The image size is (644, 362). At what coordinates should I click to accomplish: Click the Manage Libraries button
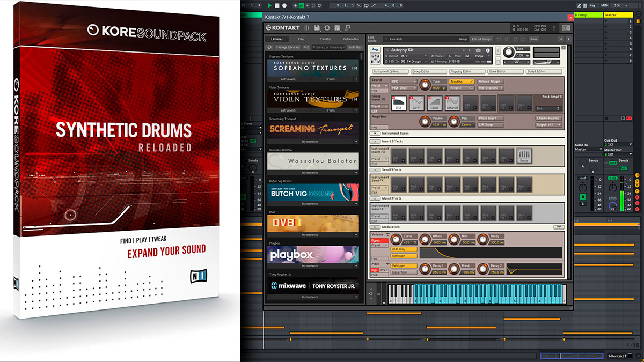(289, 47)
